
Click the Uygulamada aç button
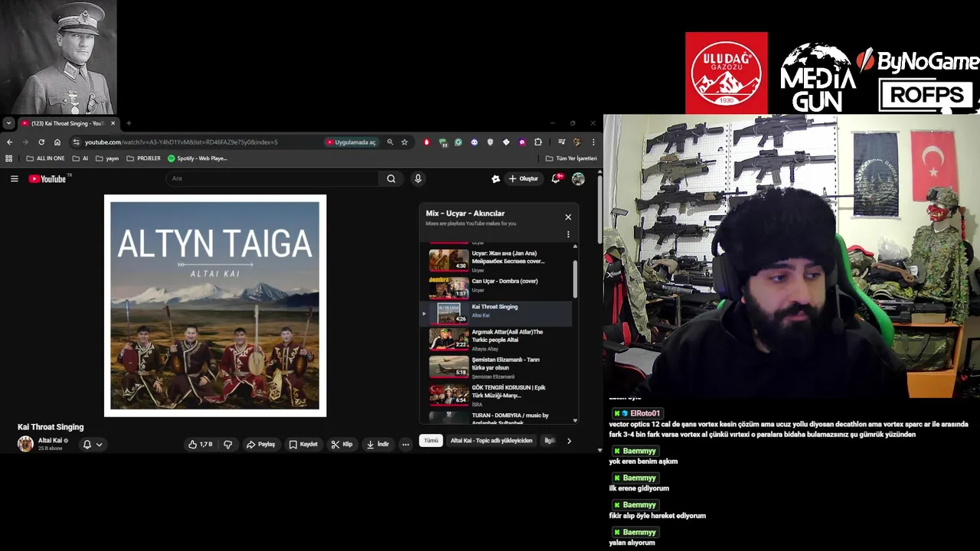point(352,142)
